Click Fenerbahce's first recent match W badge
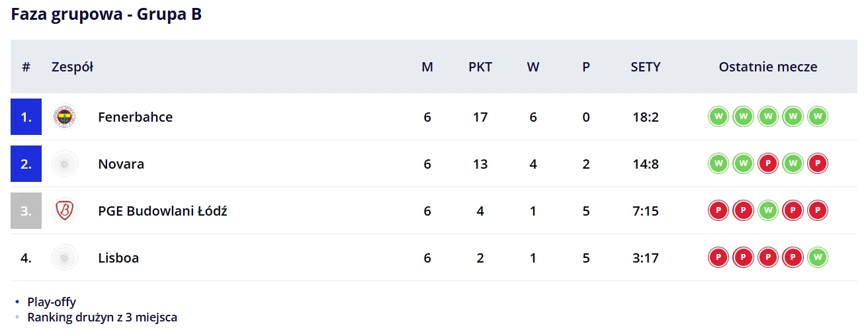868x334 pixels. pos(718,117)
